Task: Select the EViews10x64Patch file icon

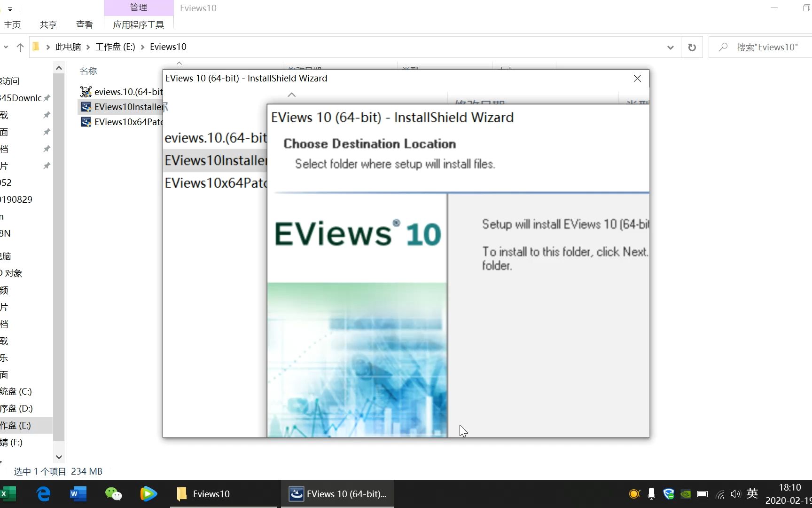Action: [x=86, y=122]
